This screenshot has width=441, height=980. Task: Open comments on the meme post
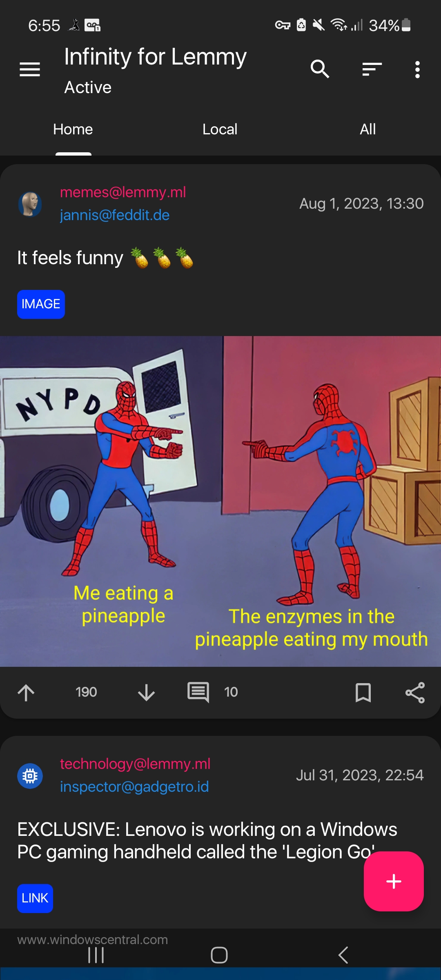point(198,693)
